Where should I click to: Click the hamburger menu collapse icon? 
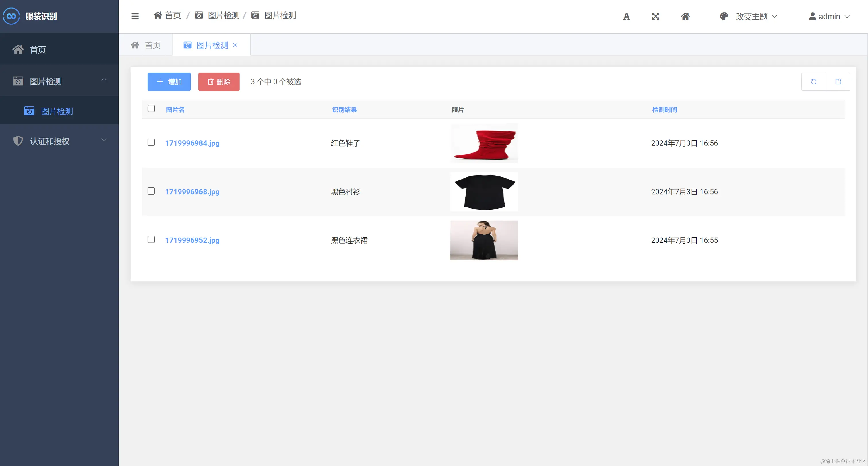coord(135,16)
